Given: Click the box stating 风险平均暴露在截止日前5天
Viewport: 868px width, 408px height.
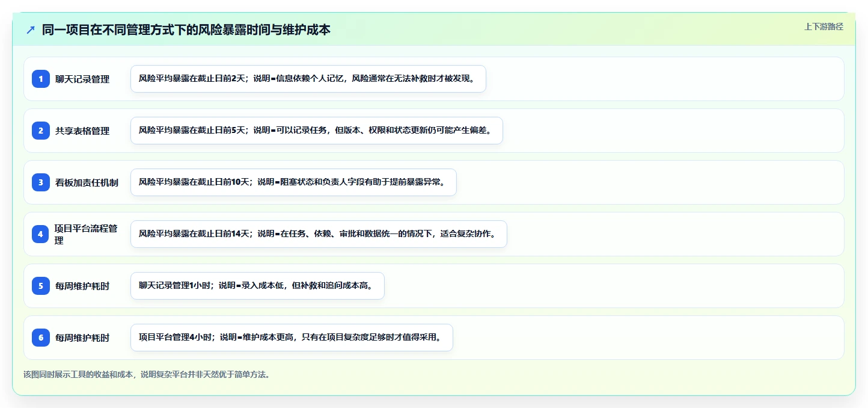Looking at the screenshot, I should tap(316, 131).
